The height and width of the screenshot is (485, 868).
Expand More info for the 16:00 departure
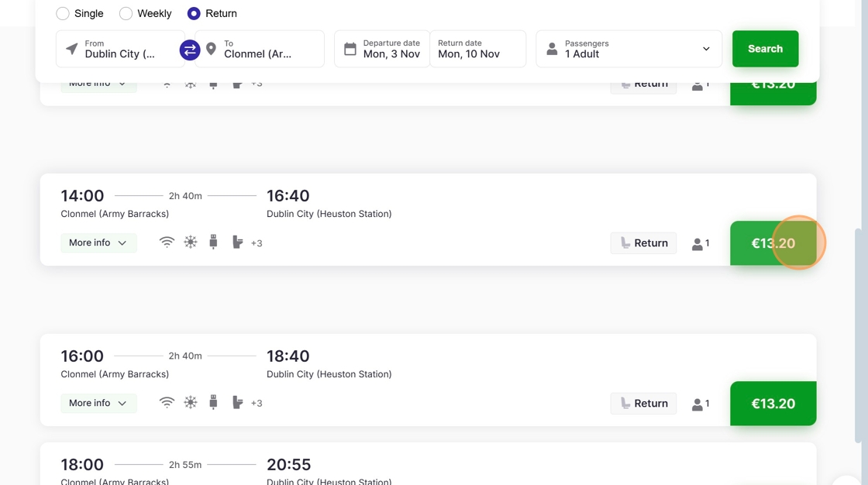coord(98,403)
